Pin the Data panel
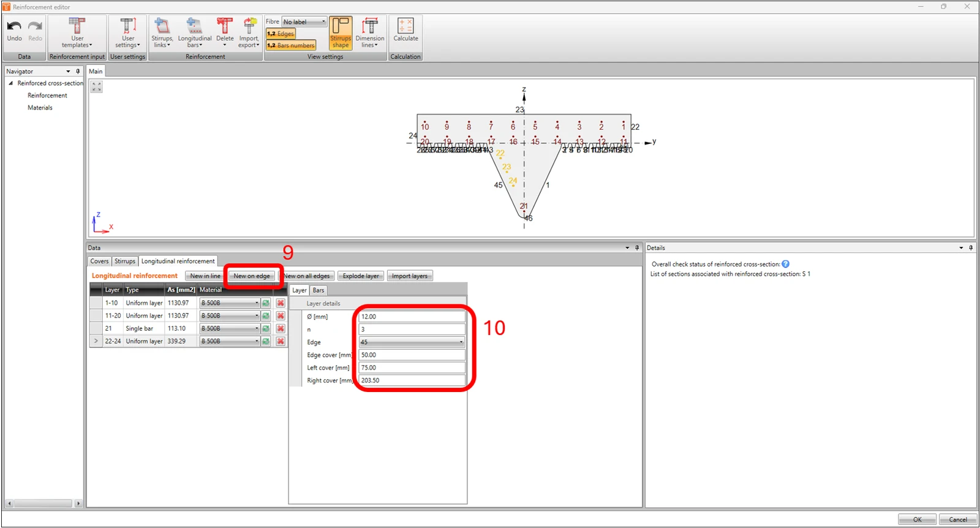Image resolution: width=980 pixels, height=528 pixels. coord(637,248)
